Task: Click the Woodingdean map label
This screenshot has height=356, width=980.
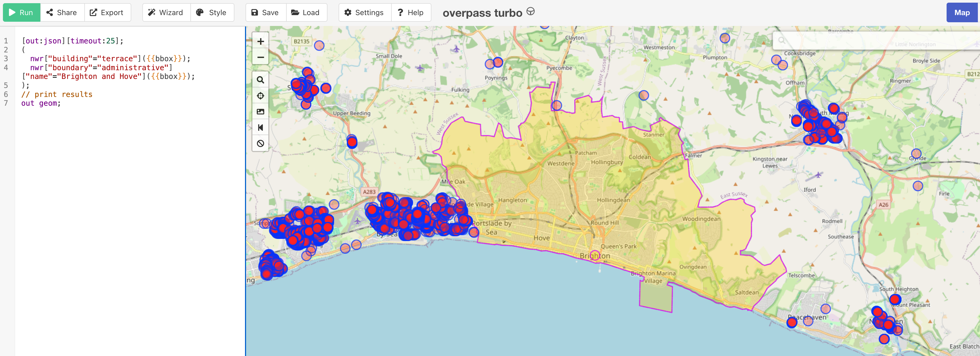Action: pos(701,219)
